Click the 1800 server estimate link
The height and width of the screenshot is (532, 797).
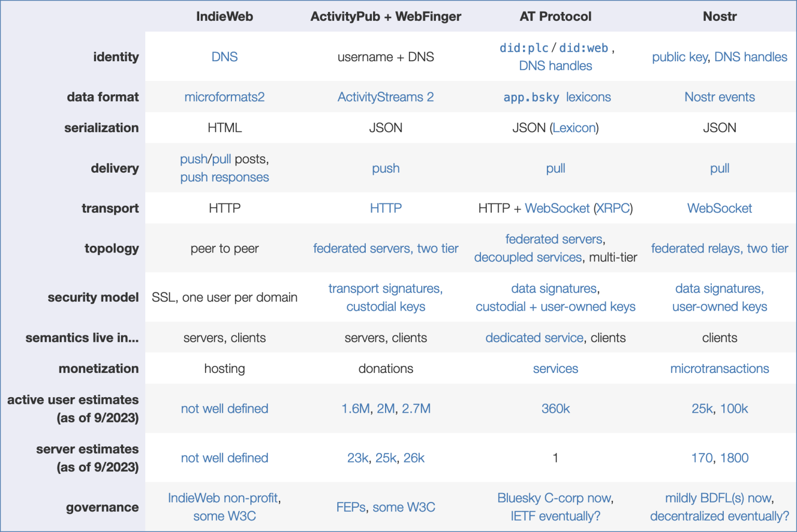pyautogui.click(x=734, y=458)
